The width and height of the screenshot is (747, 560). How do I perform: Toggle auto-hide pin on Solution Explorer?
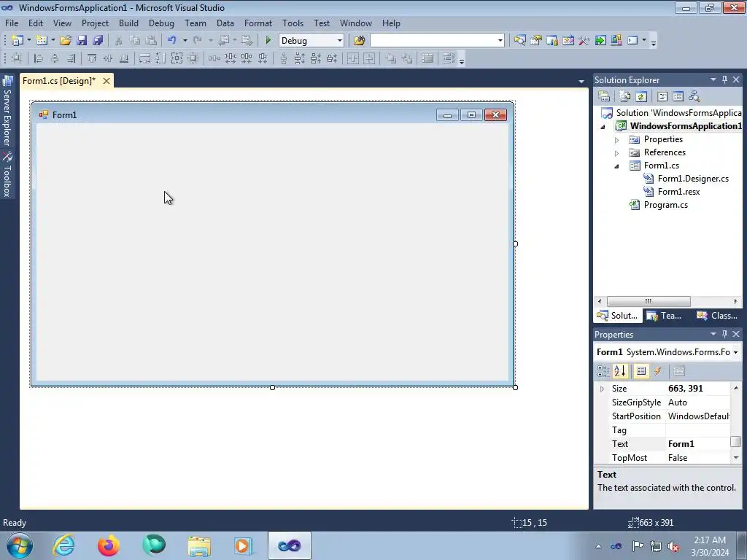click(x=724, y=79)
